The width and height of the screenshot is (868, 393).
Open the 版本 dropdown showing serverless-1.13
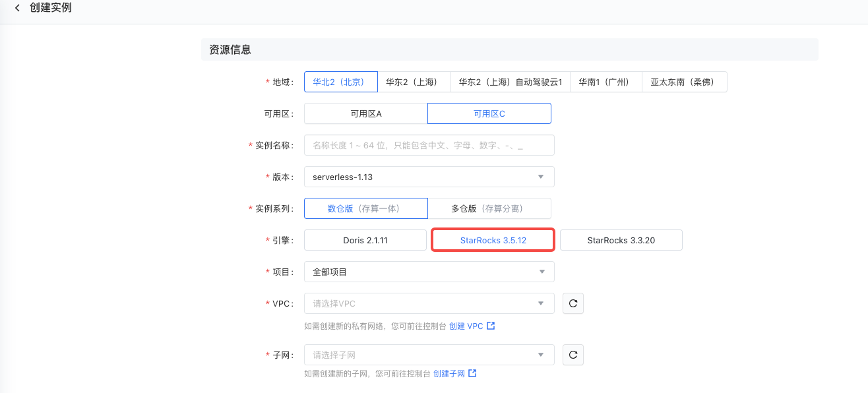(429, 177)
